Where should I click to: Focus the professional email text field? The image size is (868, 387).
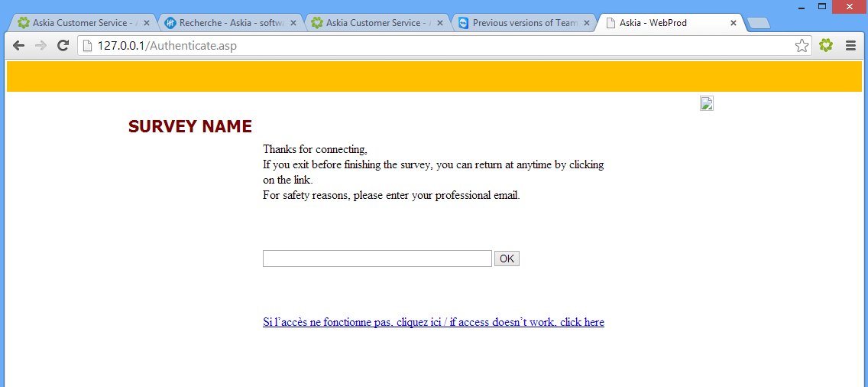pos(377,259)
